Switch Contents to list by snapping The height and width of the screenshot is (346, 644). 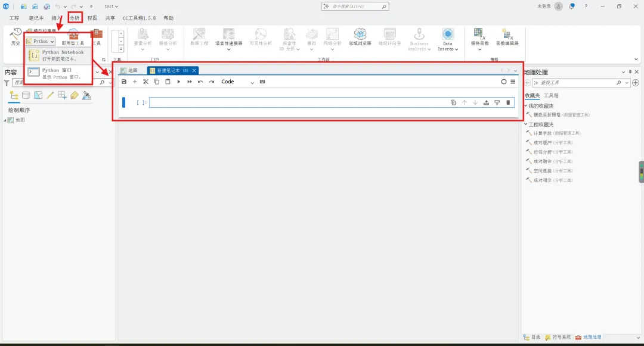pyautogui.click(x=62, y=95)
